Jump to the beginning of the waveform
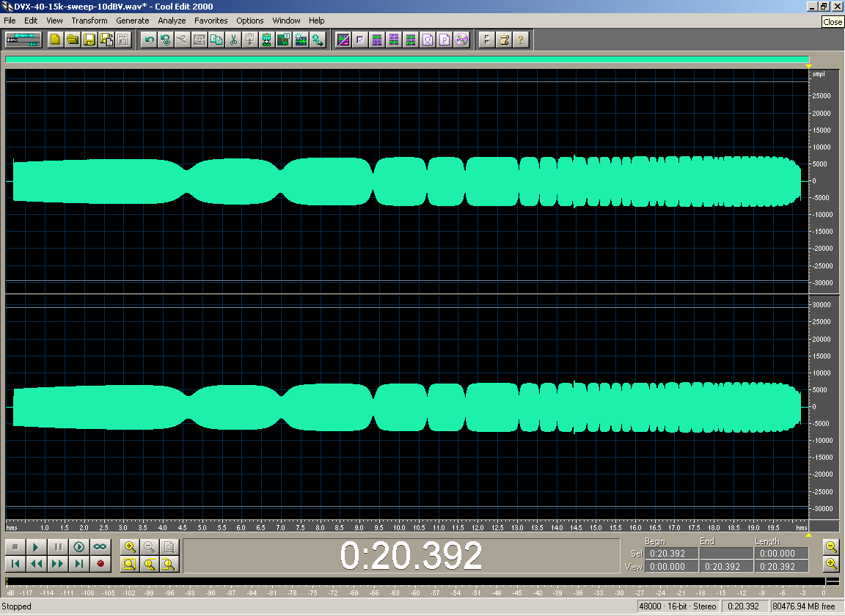 pos(15,564)
